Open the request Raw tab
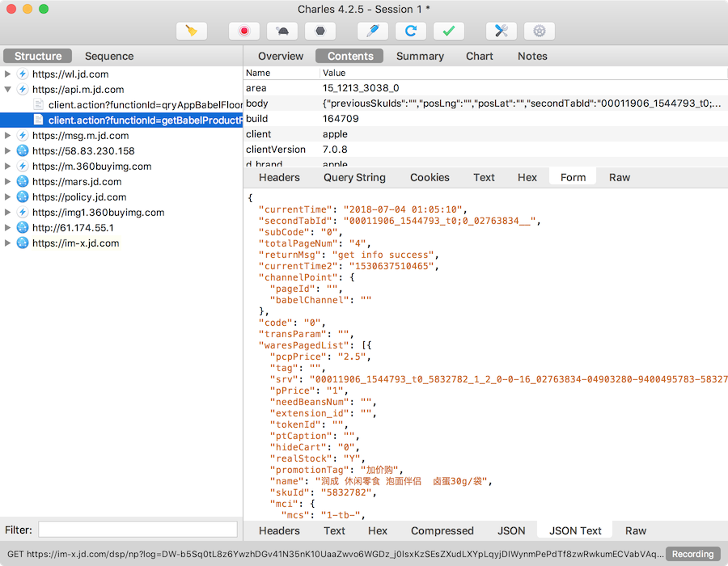The height and width of the screenshot is (566, 728). tap(620, 177)
